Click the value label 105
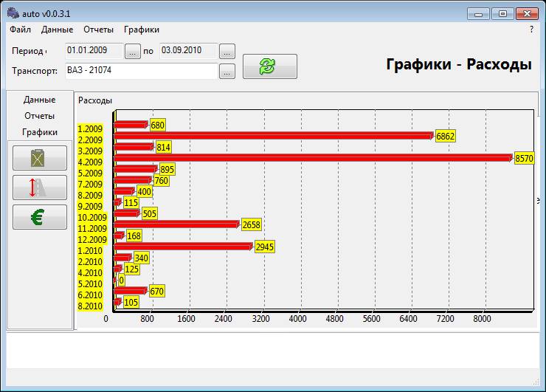 pyautogui.click(x=131, y=302)
